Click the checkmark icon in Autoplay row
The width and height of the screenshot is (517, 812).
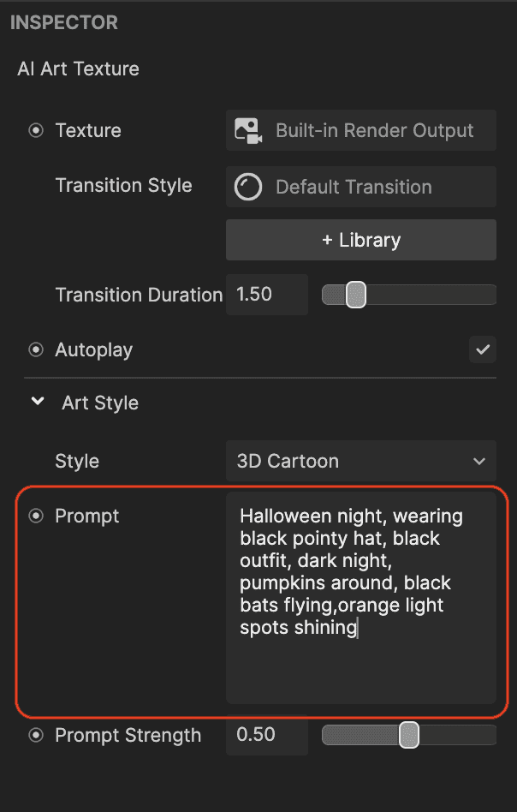pyautogui.click(x=482, y=349)
